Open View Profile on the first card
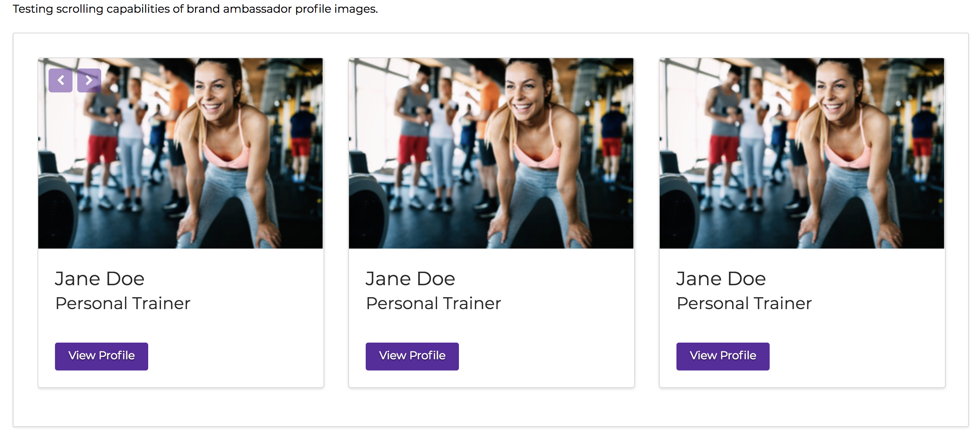This screenshot has width=980, height=439. 102,356
